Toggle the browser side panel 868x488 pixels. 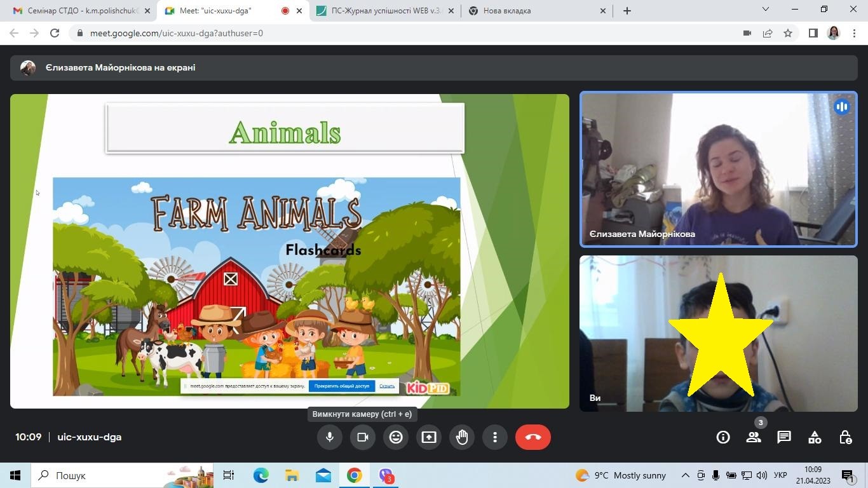coord(813,33)
